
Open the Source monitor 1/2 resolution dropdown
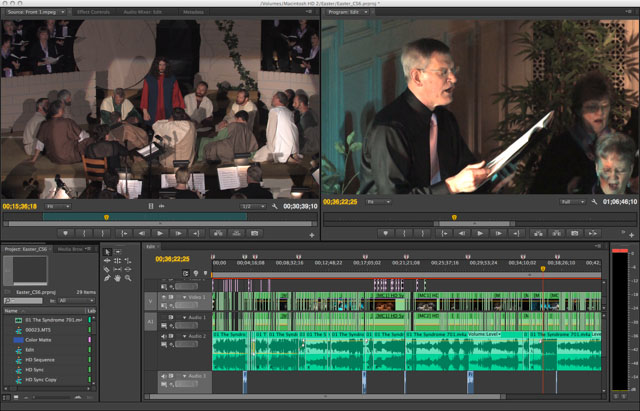[x=253, y=207]
